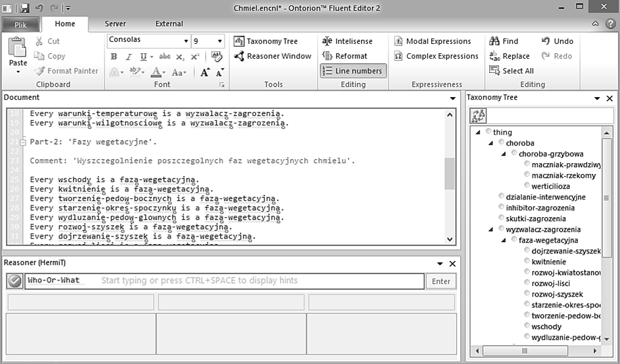The height and width of the screenshot is (364, 620).
Task: Click the ribbon Undo button
Action: point(557,41)
